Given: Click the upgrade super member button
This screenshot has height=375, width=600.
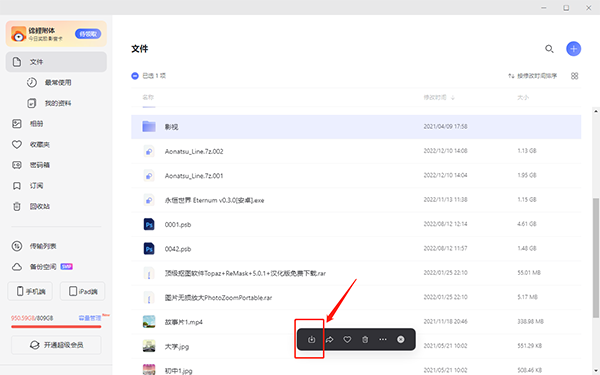Looking at the screenshot, I should (56, 345).
